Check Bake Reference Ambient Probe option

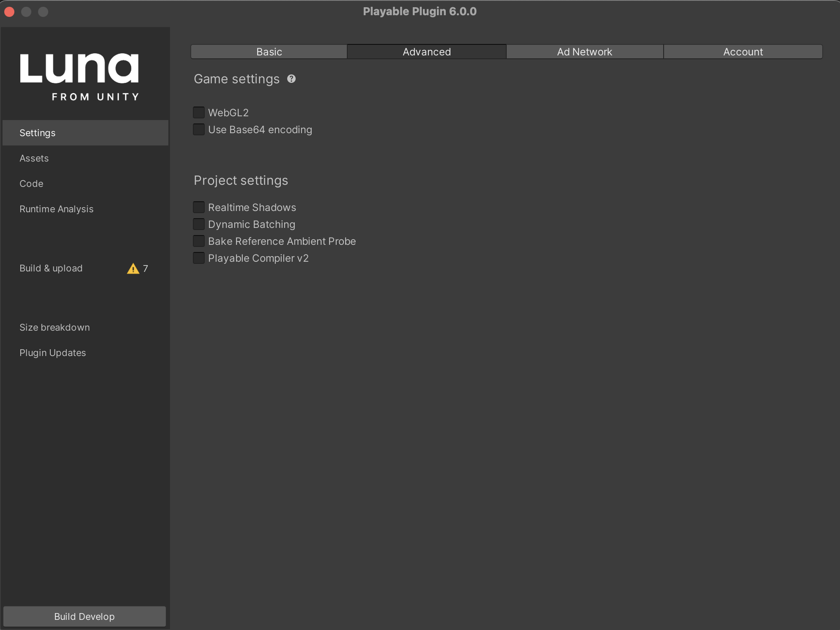click(199, 241)
